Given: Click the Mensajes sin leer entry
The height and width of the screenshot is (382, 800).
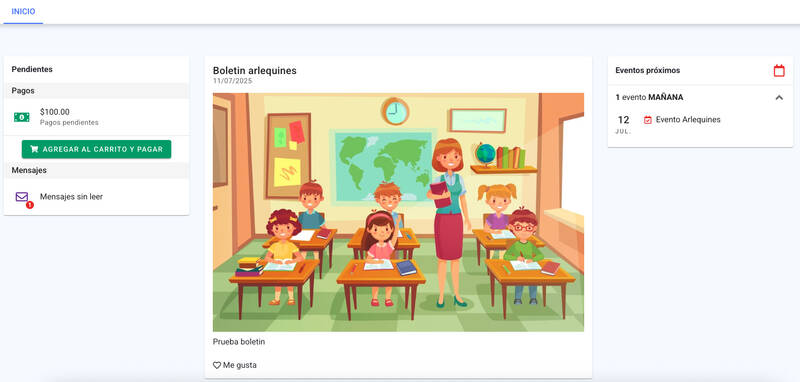Looking at the screenshot, I should point(71,197).
